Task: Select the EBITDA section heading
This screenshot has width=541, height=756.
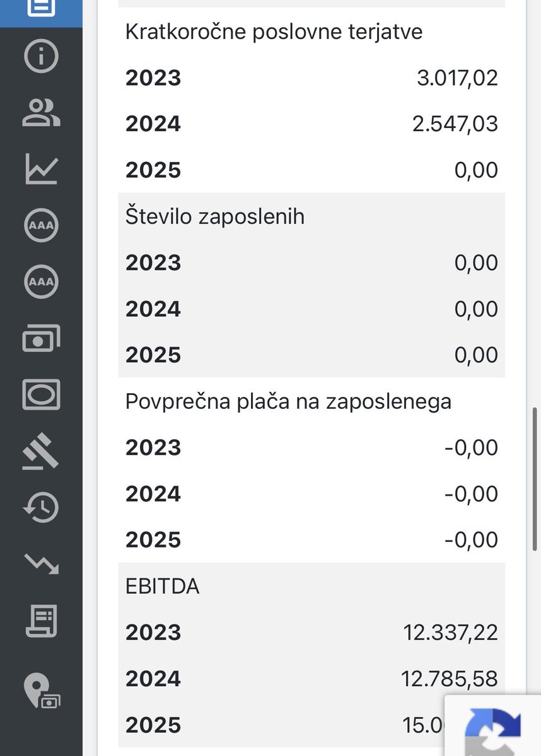Action: [163, 587]
